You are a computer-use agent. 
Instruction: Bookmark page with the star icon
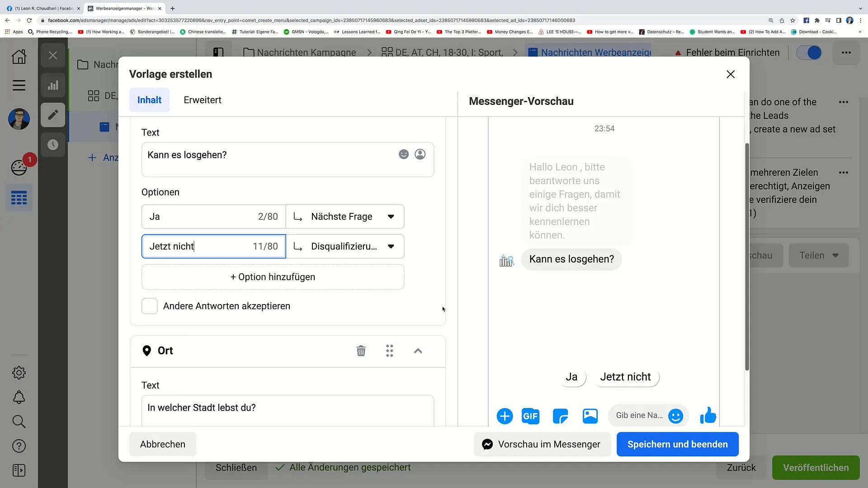[793, 20]
